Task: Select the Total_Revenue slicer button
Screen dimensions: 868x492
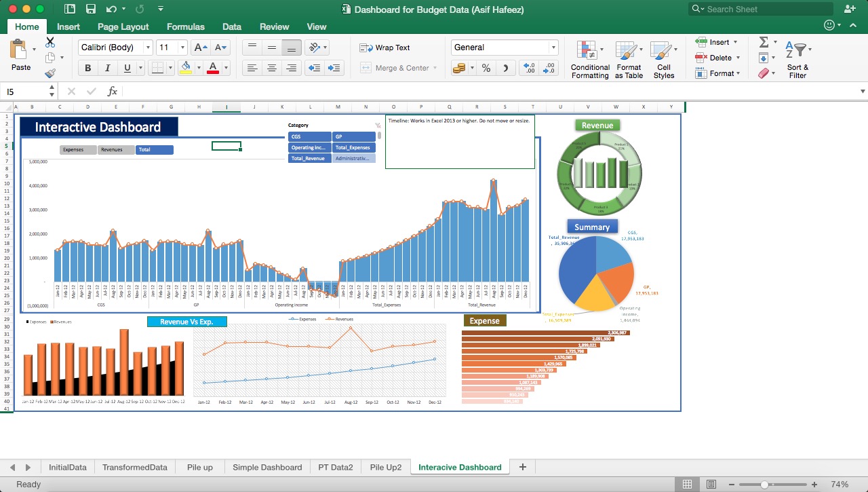Action: pyautogui.click(x=309, y=158)
